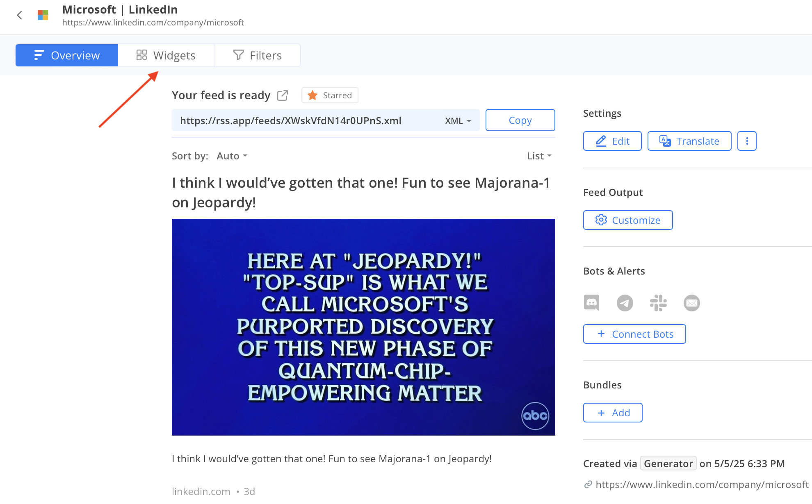This screenshot has width=812, height=504.
Task: Open feed in new tab icon
Action: coord(283,95)
